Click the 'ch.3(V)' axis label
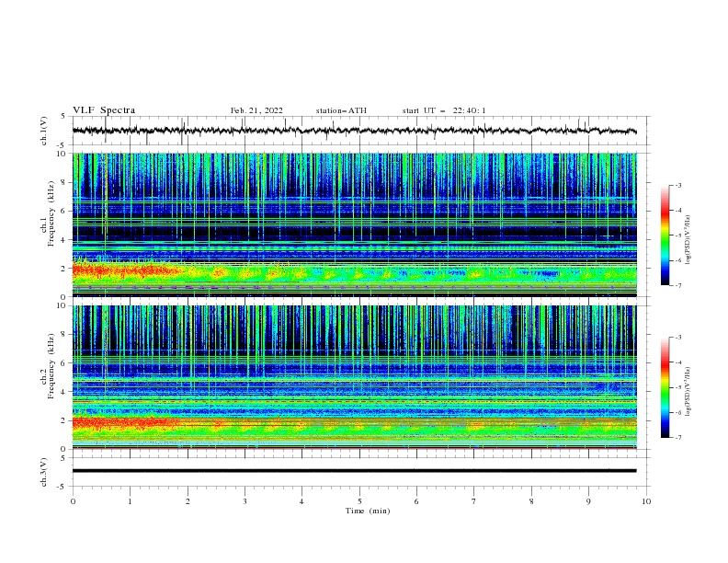The image size is (728, 563). pyautogui.click(x=44, y=472)
